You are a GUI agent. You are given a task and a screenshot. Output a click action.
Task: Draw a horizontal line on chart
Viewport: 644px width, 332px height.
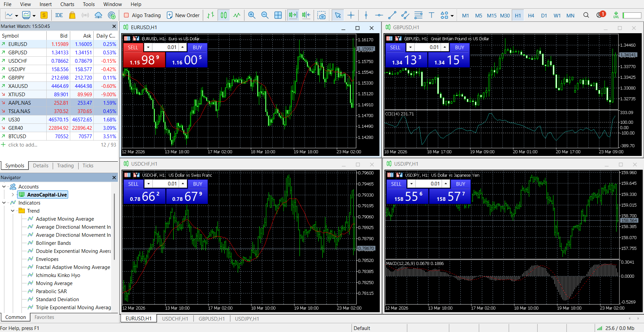point(379,15)
